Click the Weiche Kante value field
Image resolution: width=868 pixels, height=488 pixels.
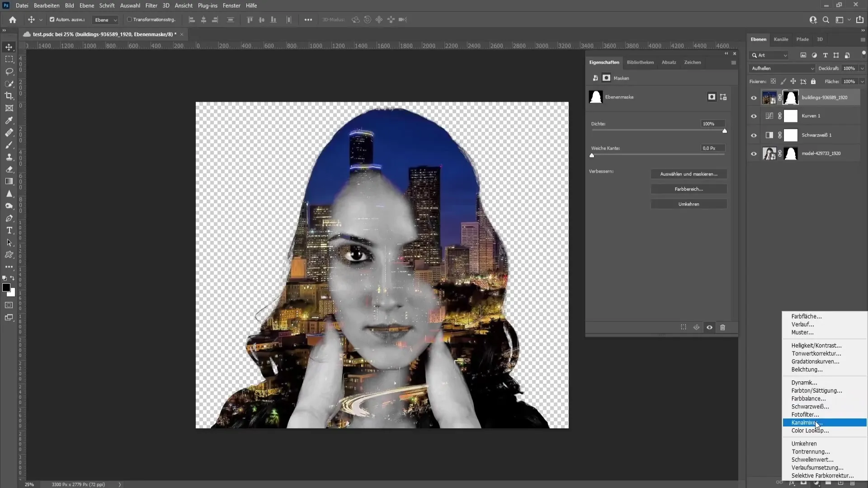coord(713,148)
